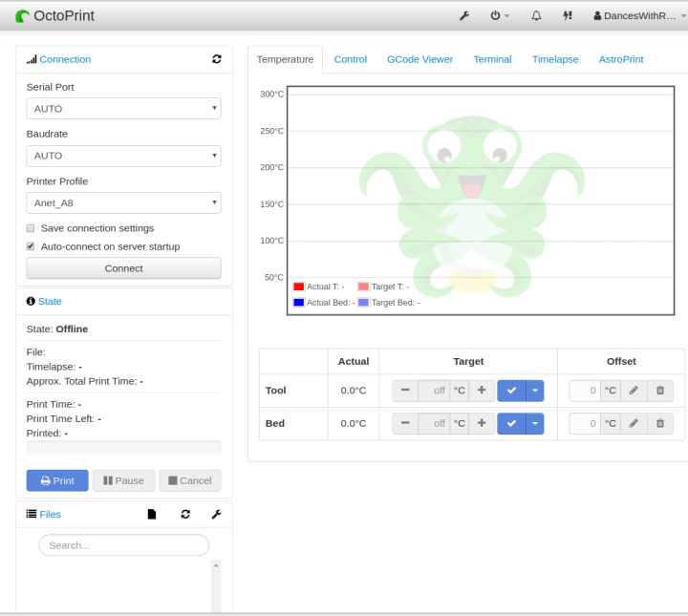Collapse the Files panel heading

pyautogui.click(x=44, y=514)
